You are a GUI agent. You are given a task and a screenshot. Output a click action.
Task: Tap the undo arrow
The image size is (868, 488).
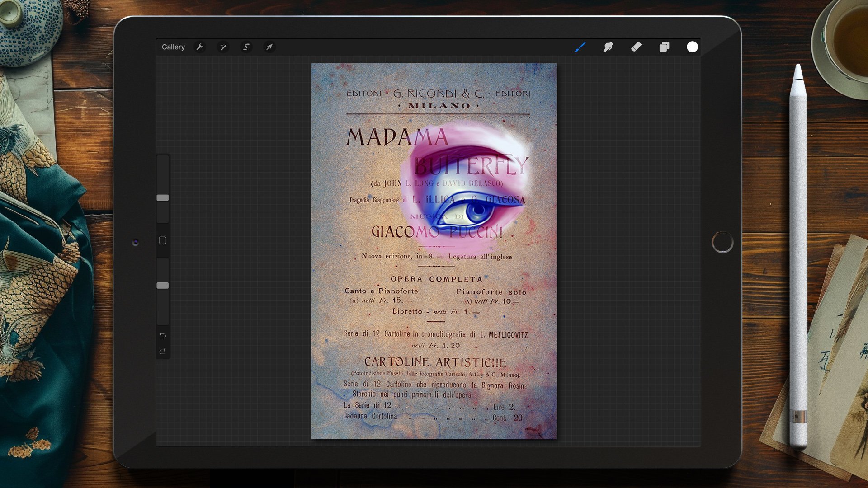(163, 335)
